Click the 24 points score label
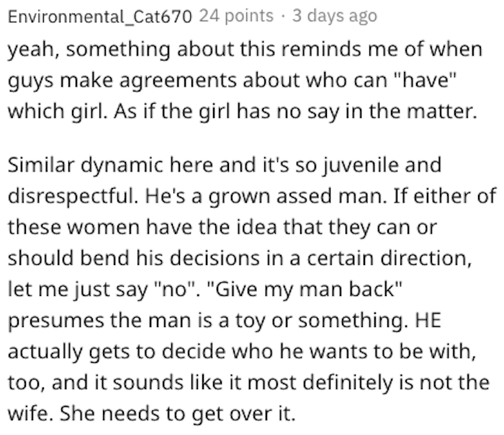 point(236,16)
